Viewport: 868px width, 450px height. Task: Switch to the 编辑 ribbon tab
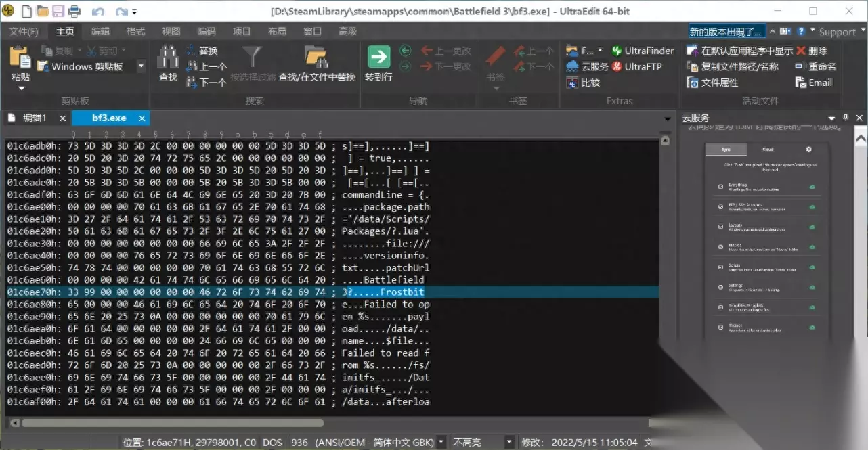100,31
